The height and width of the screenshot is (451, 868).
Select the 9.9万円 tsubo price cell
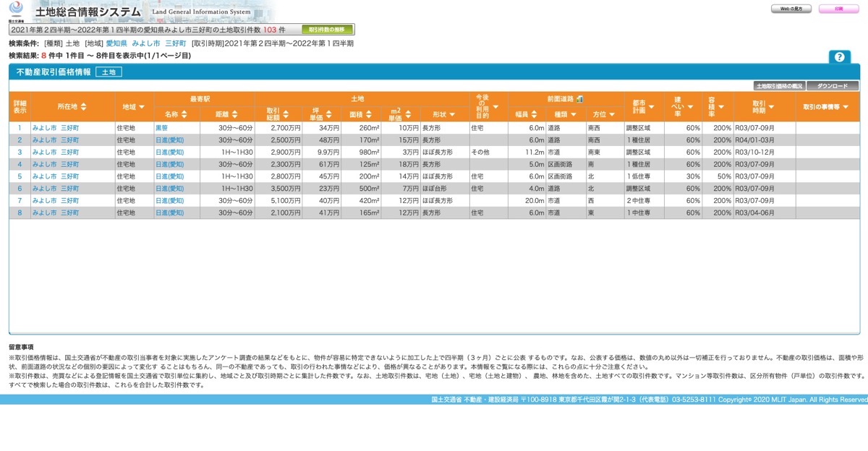322,153
